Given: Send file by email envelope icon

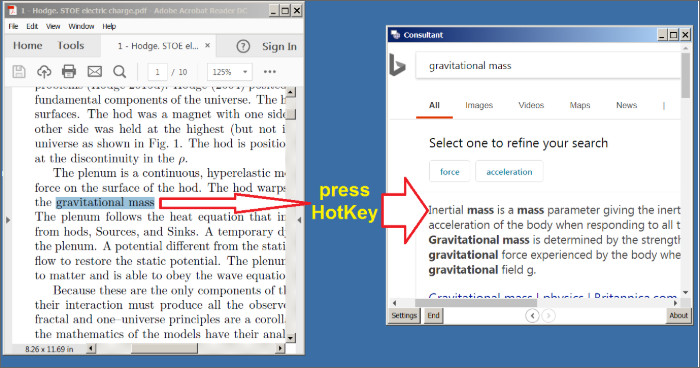Looking at the screenshot, I should point(95,71).
